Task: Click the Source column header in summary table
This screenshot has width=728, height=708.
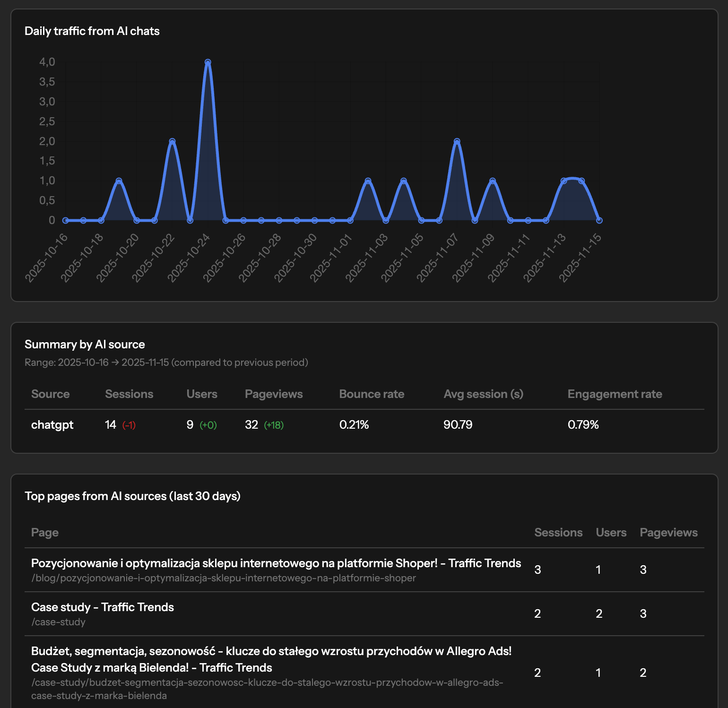Action: pos(50,394)
